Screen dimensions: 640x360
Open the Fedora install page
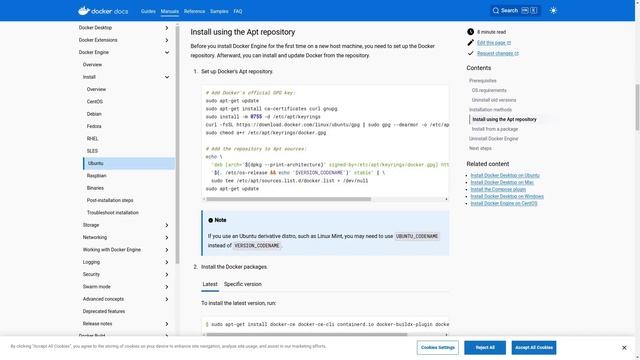click(x=94, y=126)
